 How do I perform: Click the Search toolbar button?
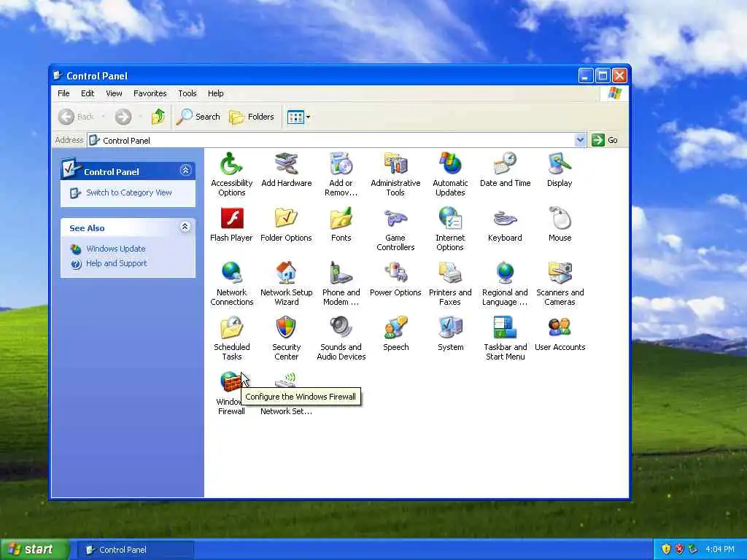[x=198, y=117]
